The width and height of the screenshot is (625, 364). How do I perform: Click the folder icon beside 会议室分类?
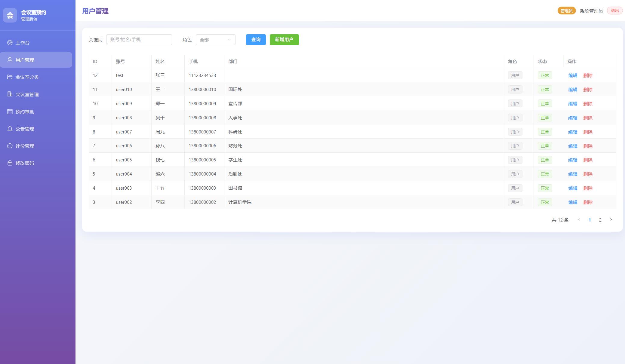click(10, 77)
